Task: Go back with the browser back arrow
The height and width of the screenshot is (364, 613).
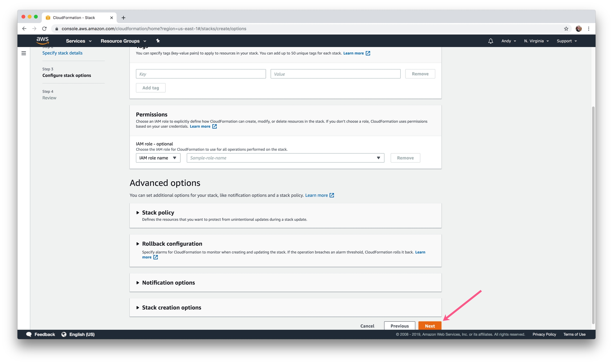Action: point(24,29)
